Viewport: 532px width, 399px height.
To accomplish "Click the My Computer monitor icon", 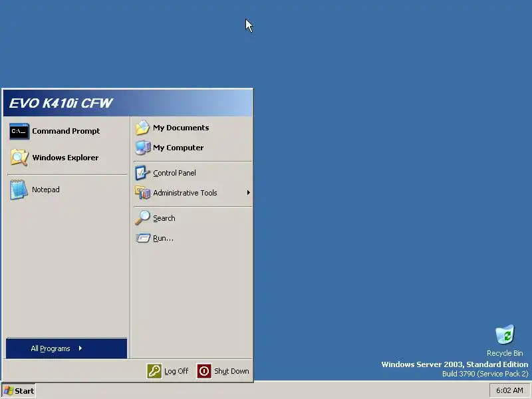I will [x=142, y=148].
